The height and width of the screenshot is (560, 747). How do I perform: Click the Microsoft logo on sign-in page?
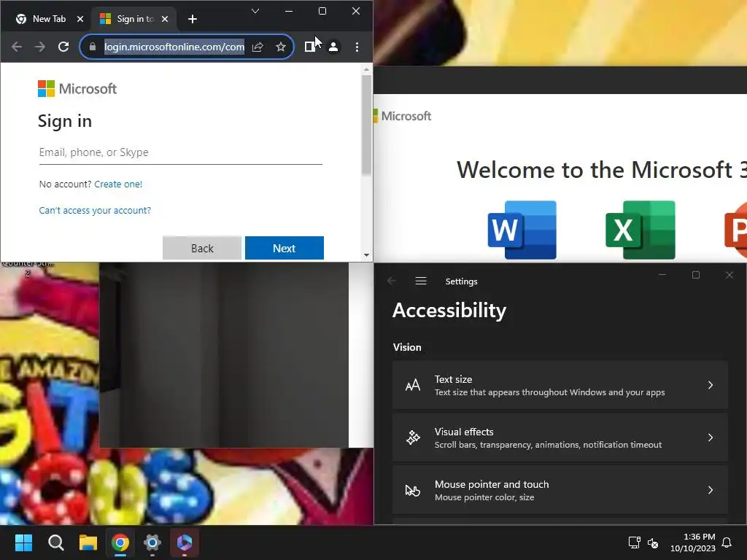coord(77,88)
